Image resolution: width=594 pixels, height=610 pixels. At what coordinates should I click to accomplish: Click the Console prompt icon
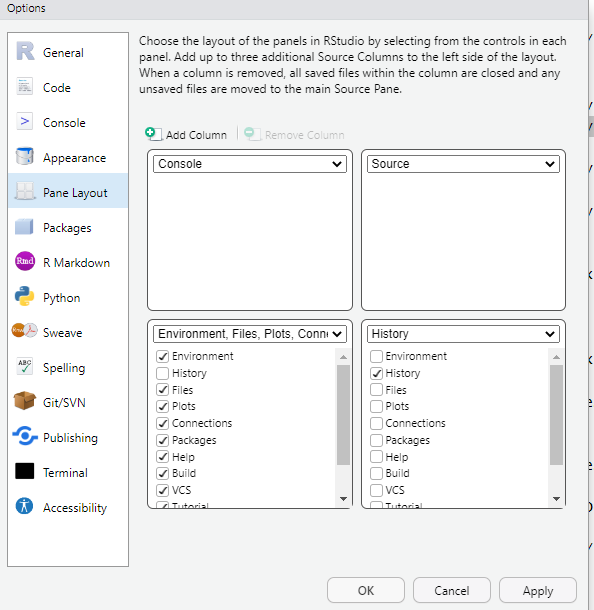pyautogui.click(x=25, y=121)
